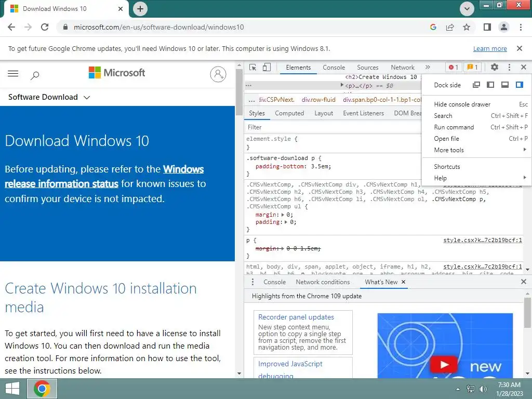Switch to the Console panel tab
532x399 pixels.
point(334,67)
